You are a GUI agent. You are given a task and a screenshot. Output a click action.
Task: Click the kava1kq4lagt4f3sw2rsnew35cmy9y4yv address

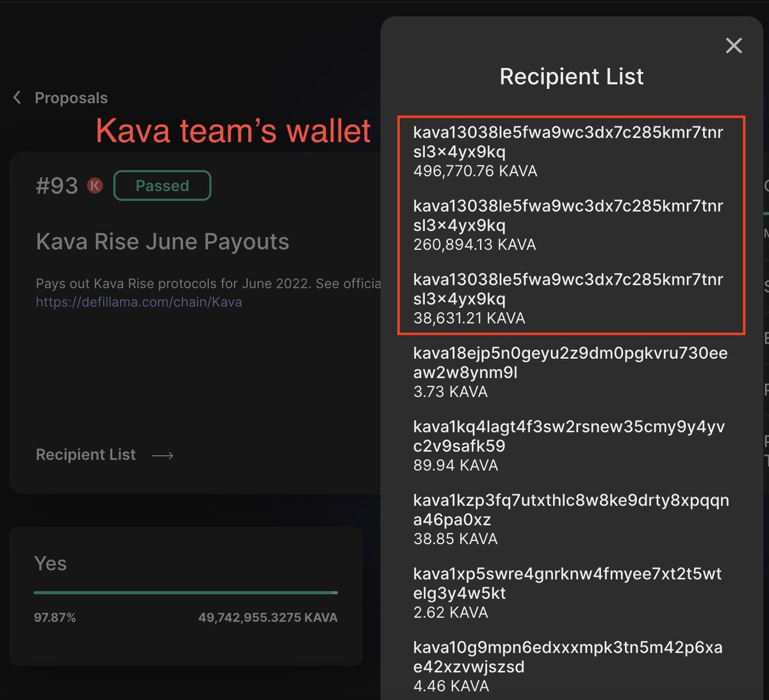(x=569, y=436)
